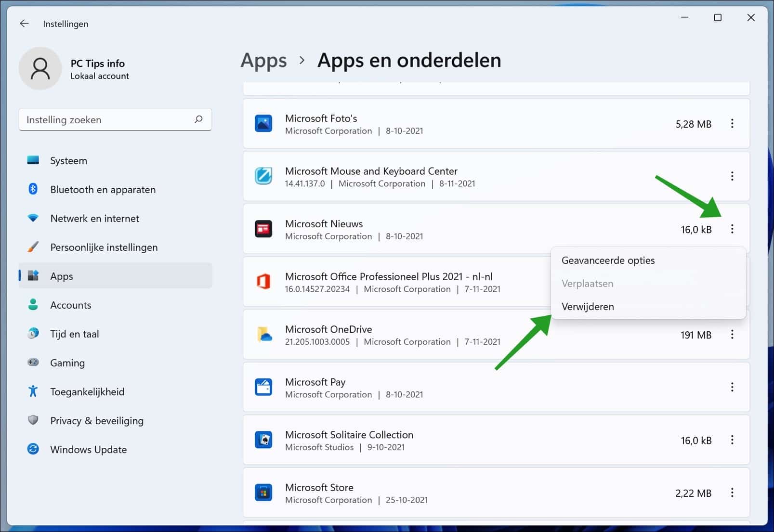774x532 pixels.
Task: Open the Systeem settings page
Action: point(115,160)
